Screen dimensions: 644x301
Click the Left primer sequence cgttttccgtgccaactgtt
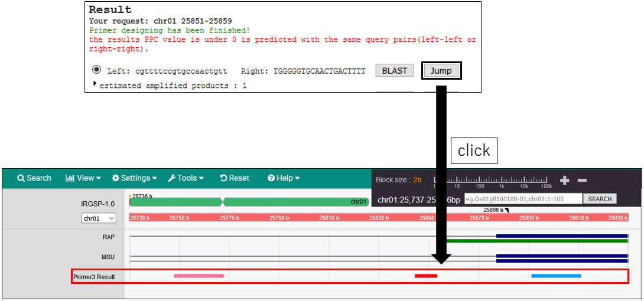(x=181, y=71)
